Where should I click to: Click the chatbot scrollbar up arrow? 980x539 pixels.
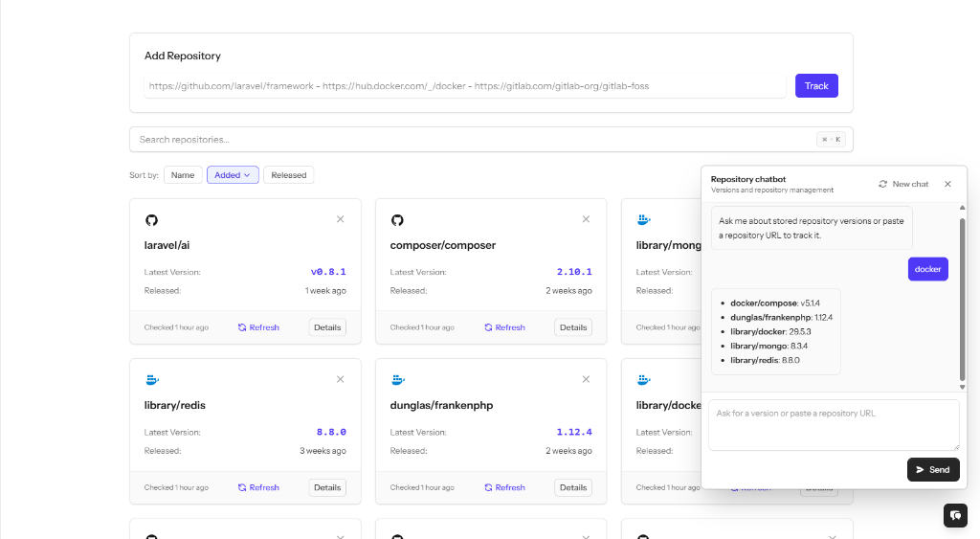click(x=962, y=208)
